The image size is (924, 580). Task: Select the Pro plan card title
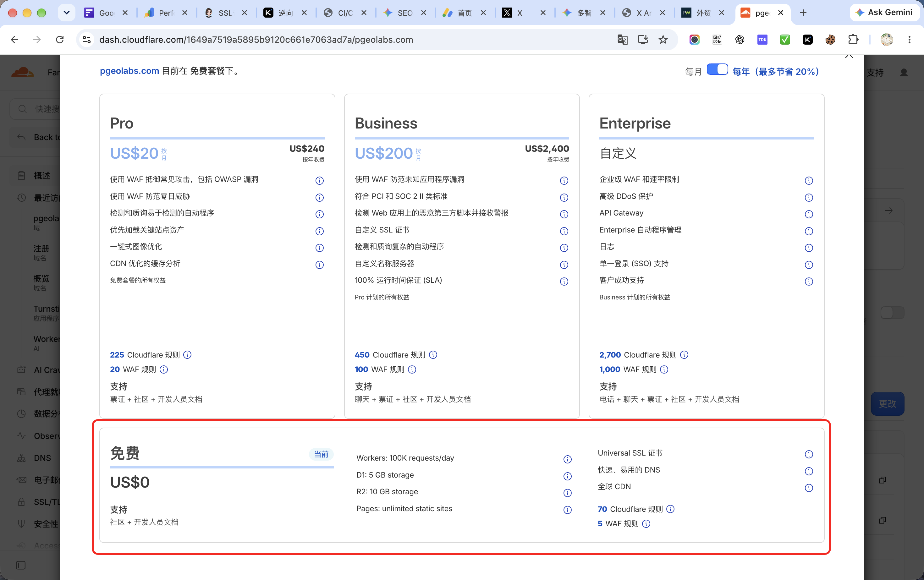pyautogui.click(x=122, y=123)
